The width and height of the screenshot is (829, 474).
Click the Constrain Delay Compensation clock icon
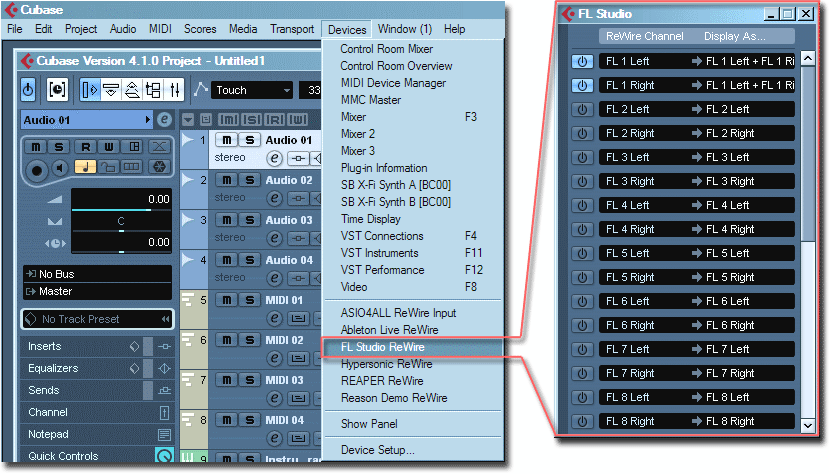point(57,90)
